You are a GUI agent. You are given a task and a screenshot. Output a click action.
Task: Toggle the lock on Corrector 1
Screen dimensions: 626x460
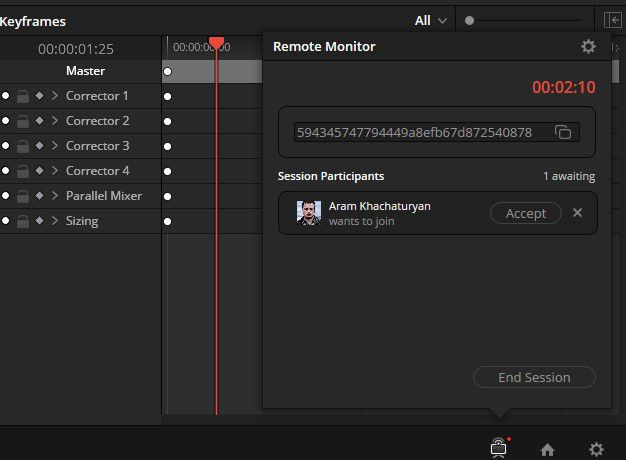[x=23, y=96]
